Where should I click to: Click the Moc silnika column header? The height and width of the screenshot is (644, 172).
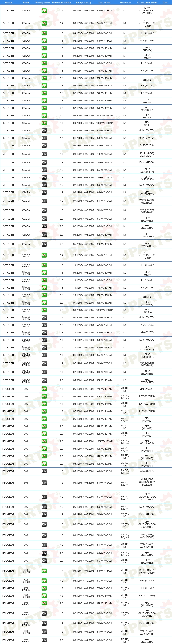click(104, 2)
